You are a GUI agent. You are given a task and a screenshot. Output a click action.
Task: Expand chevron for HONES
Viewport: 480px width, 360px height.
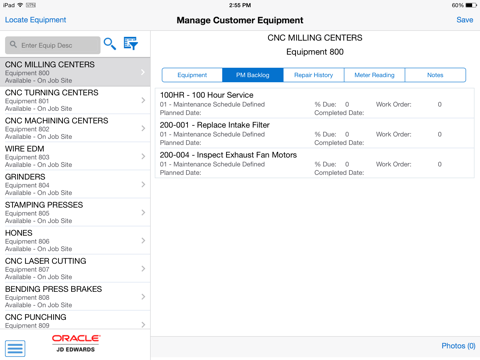click(143, 240)
